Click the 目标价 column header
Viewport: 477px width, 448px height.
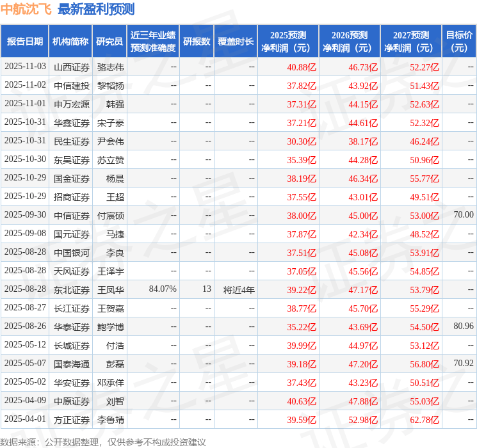click(459, 42)
